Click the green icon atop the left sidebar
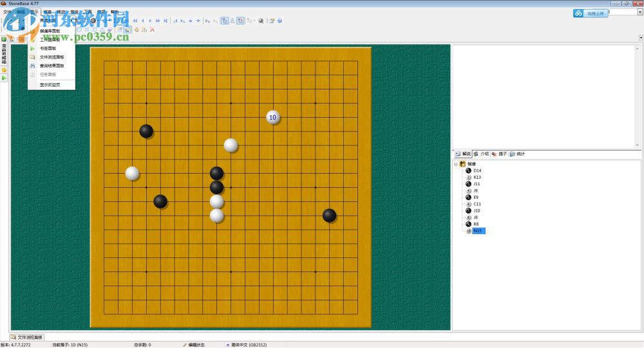Screen dimensions: 644x348 [x=4, y=39]
